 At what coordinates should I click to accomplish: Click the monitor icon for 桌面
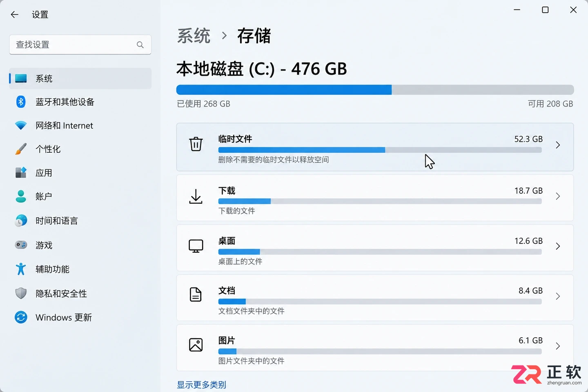[196, 246]
